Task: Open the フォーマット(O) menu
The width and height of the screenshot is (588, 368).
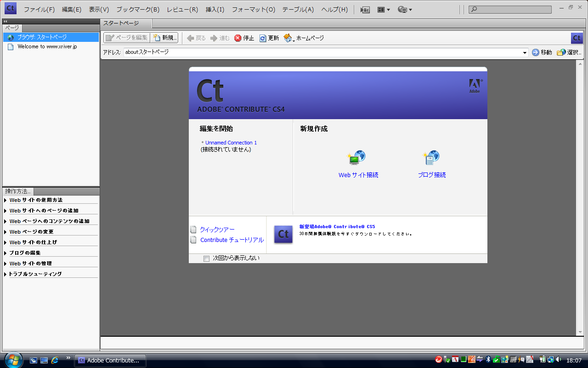Action: click(253, 10)
